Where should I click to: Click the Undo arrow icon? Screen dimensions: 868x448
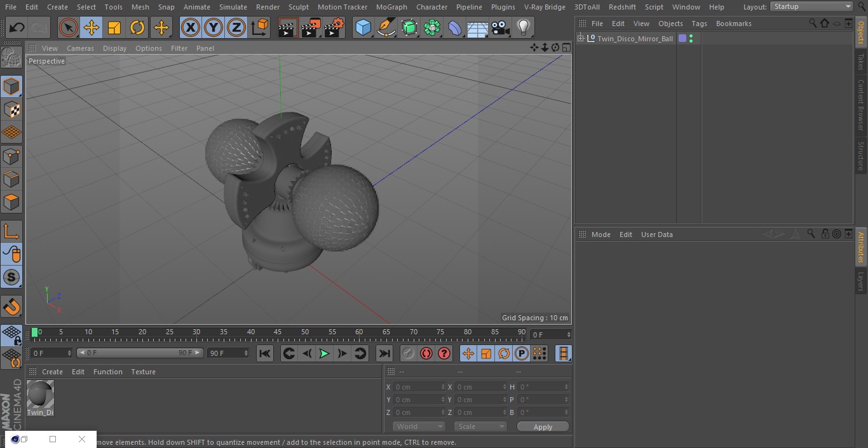(17, 27)
